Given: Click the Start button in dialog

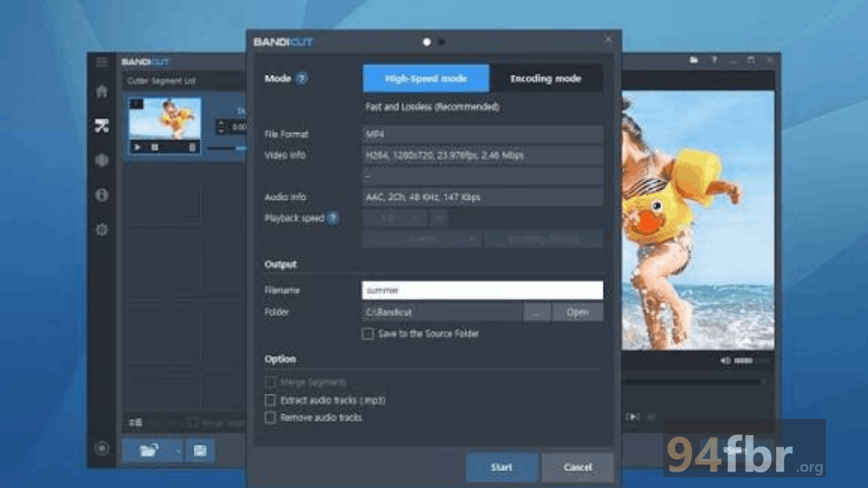Looking at the screenshot, I should [502, 467].
